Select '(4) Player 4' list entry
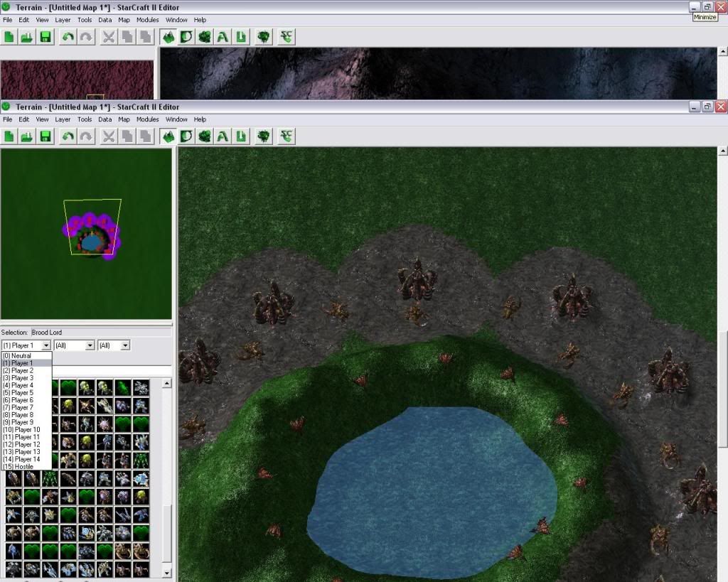The image size is (728, 582). pyautogui.click(x=26, y=385)
